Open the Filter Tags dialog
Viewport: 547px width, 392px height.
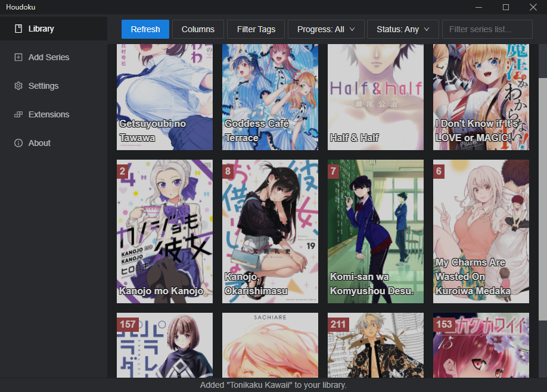256,29
